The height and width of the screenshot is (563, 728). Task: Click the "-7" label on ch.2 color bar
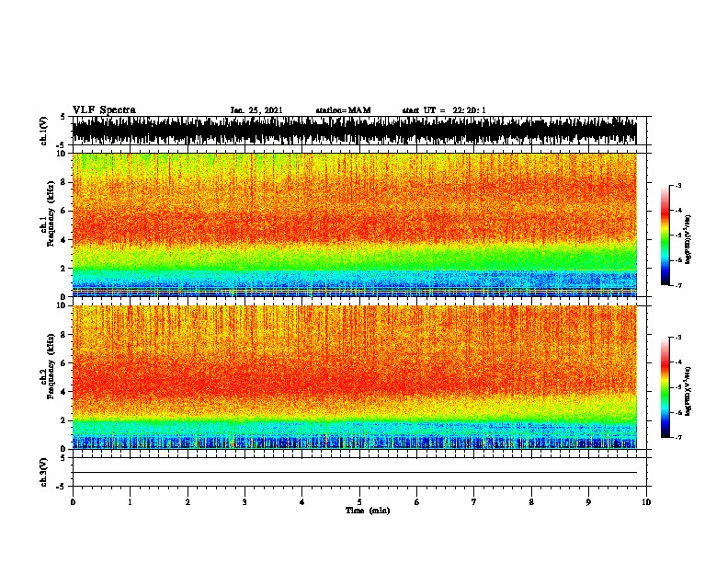click(x=677, y=437)
